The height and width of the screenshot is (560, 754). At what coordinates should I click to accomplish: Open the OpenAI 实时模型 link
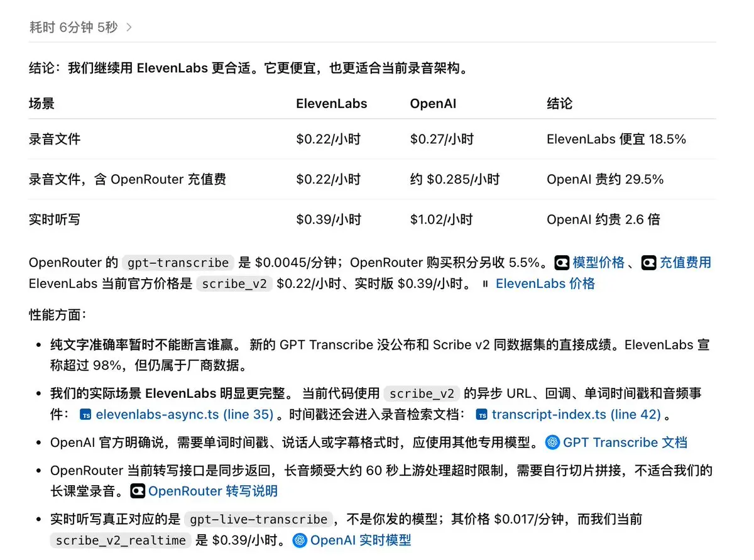(x=361, y=540)
